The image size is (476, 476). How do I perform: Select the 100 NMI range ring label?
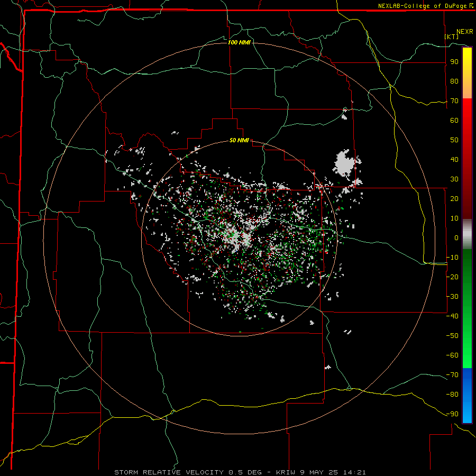239,42
